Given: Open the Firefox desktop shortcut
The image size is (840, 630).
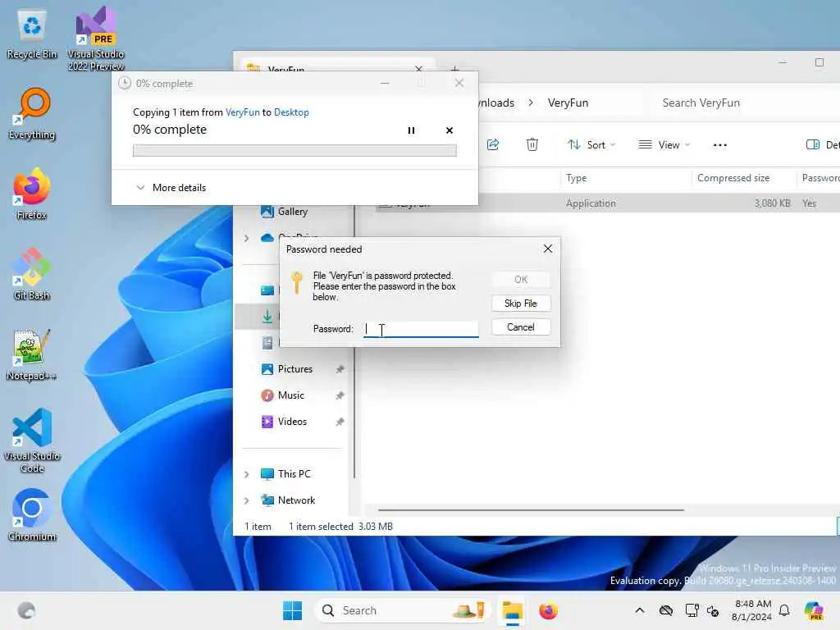Looking at the screenshot, I should click(32, 194).
